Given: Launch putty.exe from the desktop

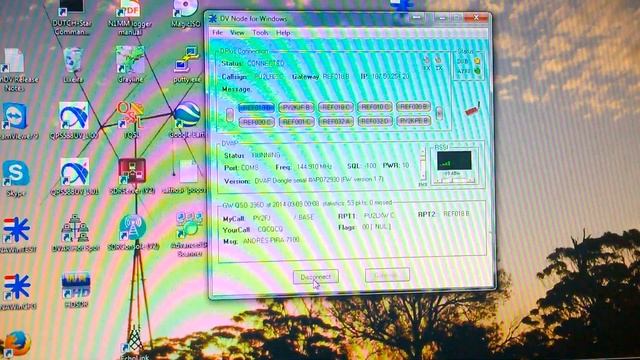Looking at the screenshot, I should tap(187, 65).
